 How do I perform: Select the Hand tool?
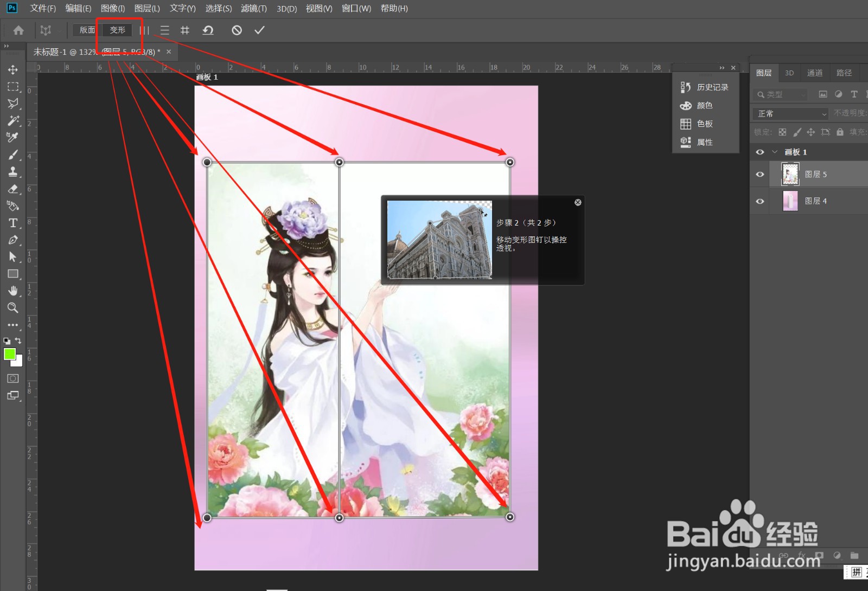pos(13,291)
